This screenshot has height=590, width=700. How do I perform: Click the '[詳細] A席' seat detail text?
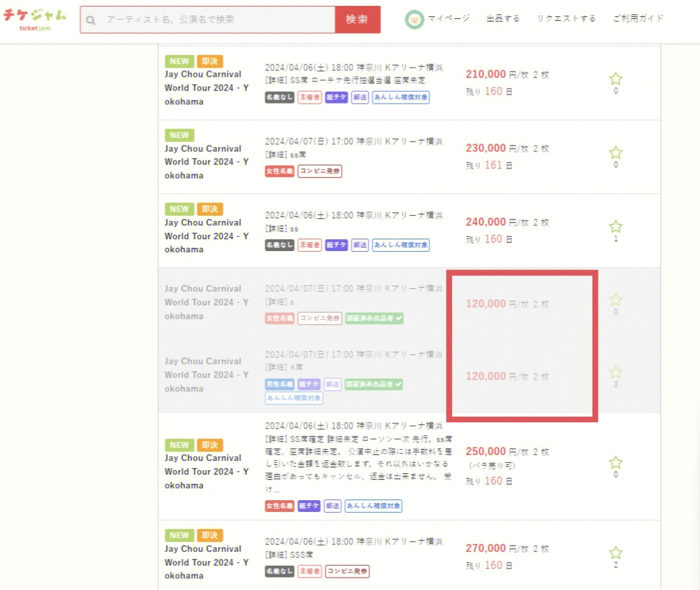(284, 367)
